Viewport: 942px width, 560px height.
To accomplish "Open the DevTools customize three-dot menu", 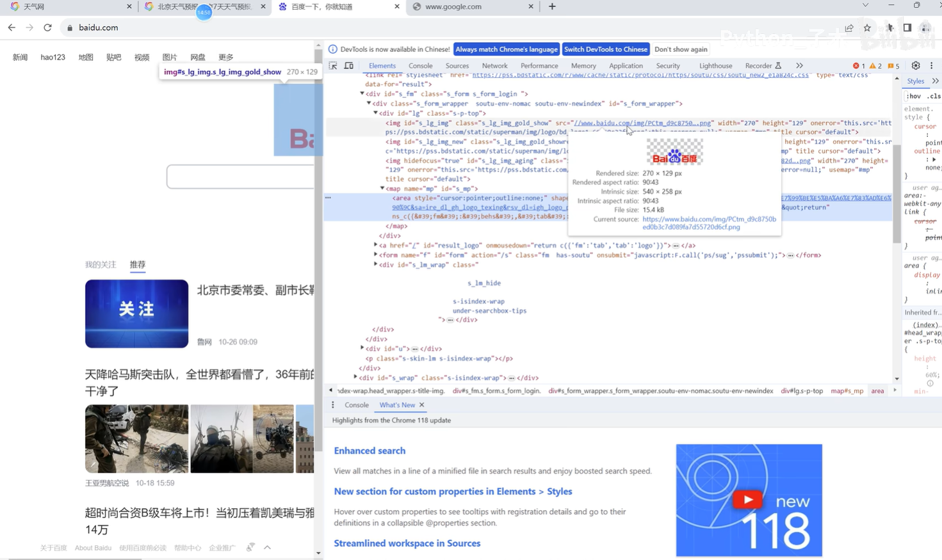I will tap(932, 66).
